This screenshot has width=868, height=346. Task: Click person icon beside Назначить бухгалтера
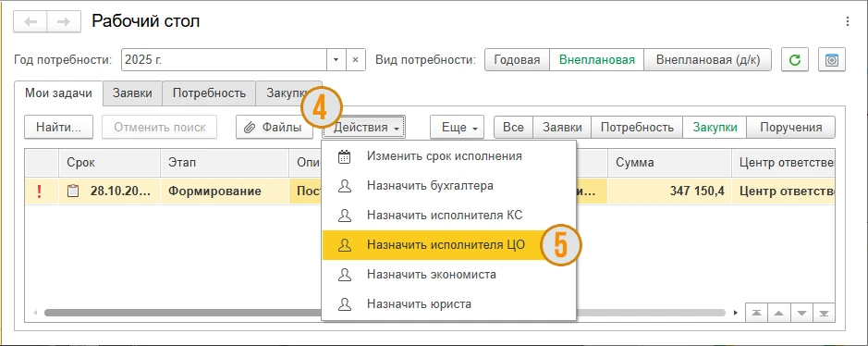345,186
